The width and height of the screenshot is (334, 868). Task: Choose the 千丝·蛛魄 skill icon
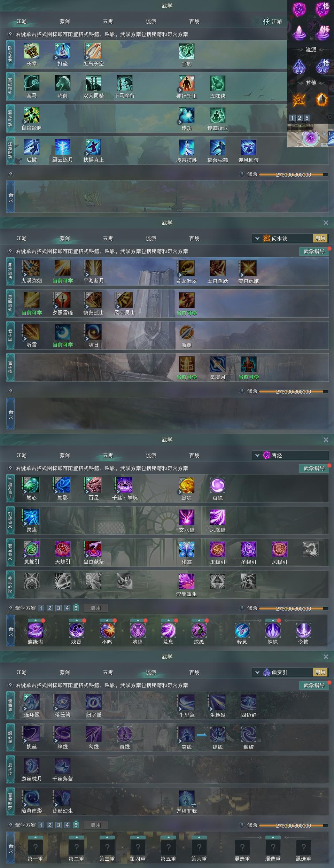(124, 485)
